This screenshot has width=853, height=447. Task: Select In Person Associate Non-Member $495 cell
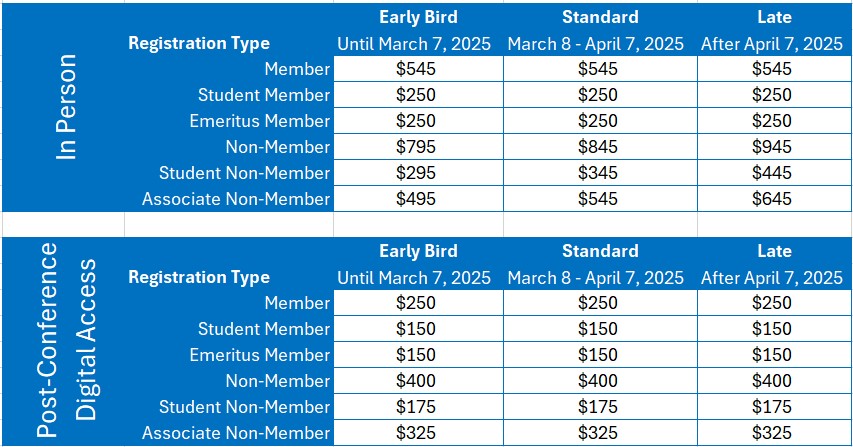pyautogui.click(x=418, y=199)
